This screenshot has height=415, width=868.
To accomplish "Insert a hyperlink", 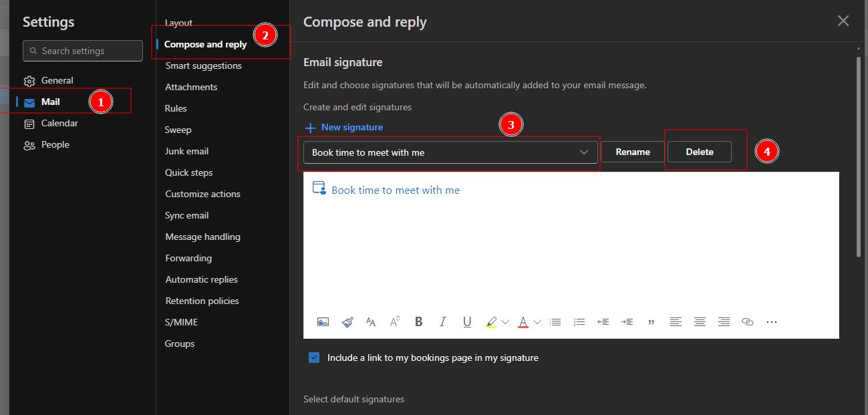I will click(x=748, y=322).
